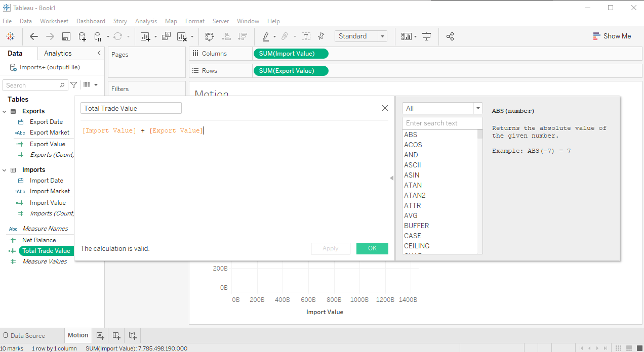Click the Swap Rows and Columns icon

[x=209, y=36]
